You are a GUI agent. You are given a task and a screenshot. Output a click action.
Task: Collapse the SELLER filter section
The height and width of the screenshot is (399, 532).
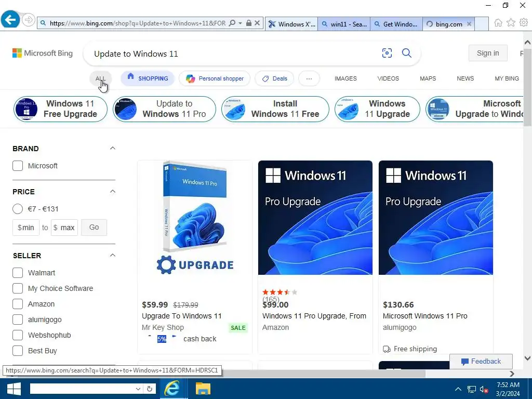[113, 255]
